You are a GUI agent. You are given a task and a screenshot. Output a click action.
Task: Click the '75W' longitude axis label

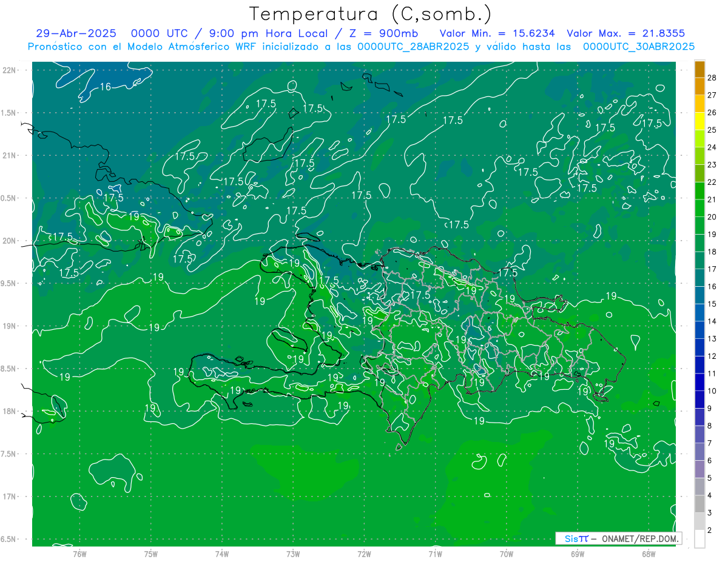pyautogui.click(x=150, y=554)
